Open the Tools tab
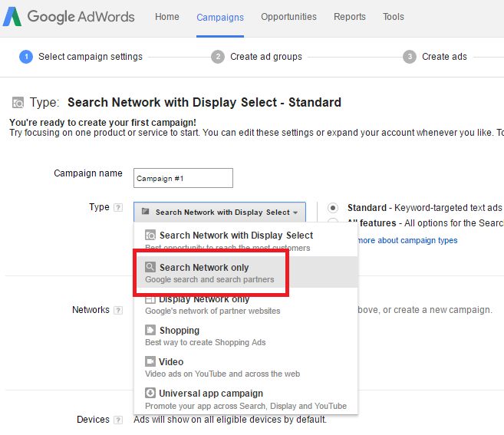 (x=394, y=17)
